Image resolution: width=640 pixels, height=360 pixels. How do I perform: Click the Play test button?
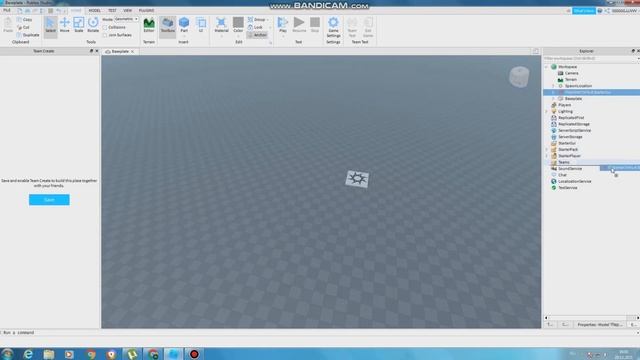click(x=282, y=25)
